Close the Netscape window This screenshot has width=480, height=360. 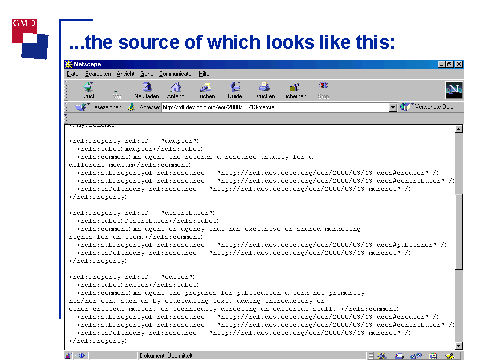[x=459, y=64]
